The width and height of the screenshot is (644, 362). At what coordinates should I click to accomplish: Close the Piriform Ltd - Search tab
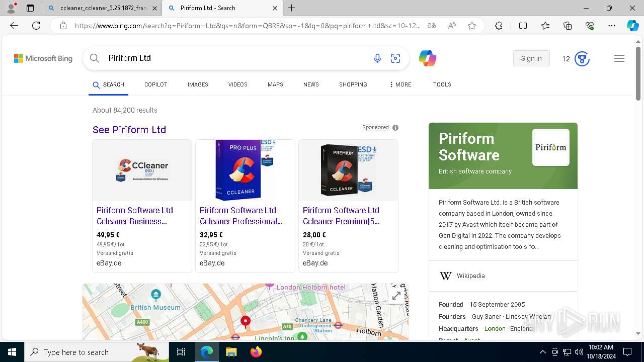tap(275, 8)
